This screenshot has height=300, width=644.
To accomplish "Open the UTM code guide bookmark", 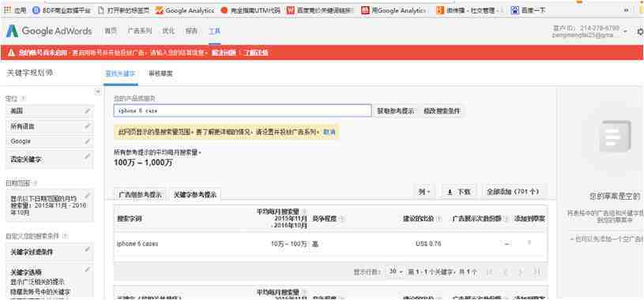I will 250,11.
